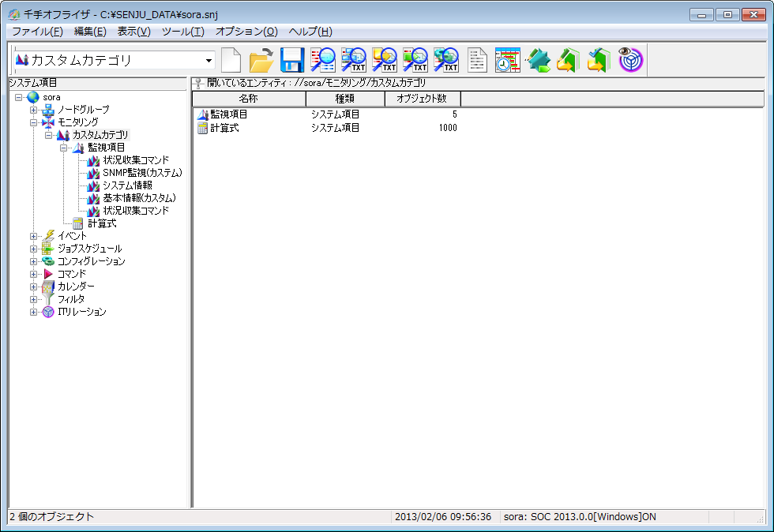Click the green book with checkmark icon
Screen dimensions: 774x532
click(599, 60)
